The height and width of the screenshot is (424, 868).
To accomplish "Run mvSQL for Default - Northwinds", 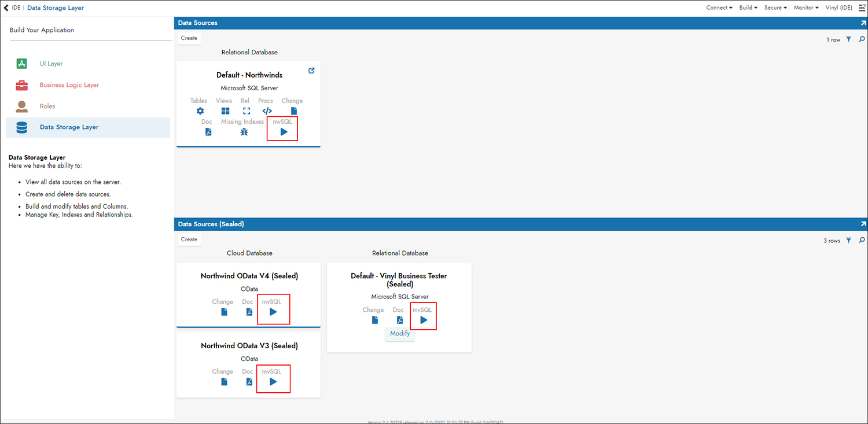I will pyautogui.click(x=284, y=132).
